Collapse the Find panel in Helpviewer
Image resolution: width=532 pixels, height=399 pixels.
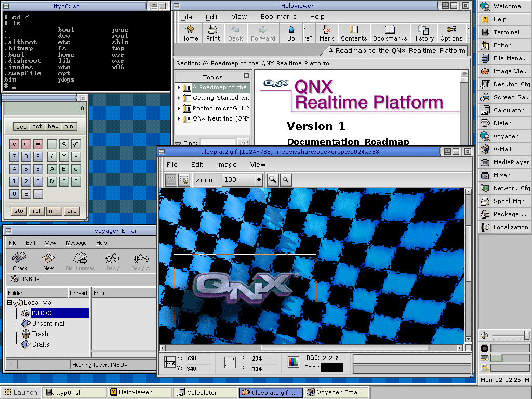click(x=178, y=143)
